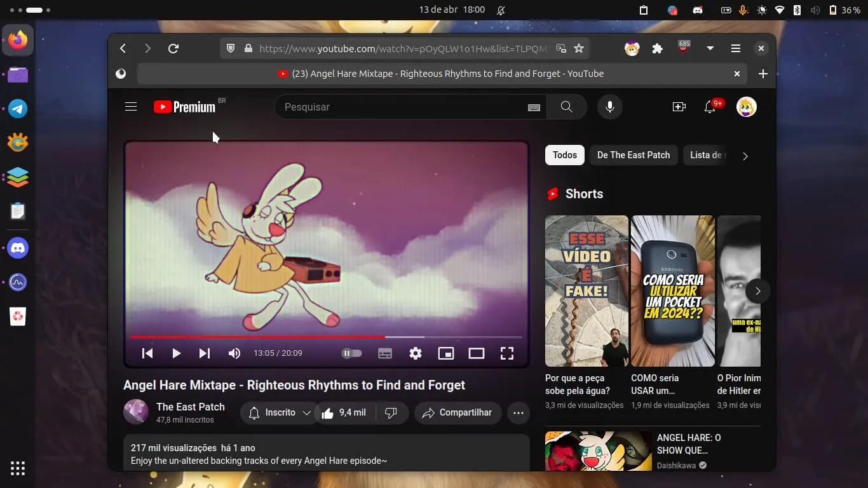Show more filter chips with right chevron
This screenshot has width=868, height=488.
[745, 156]
